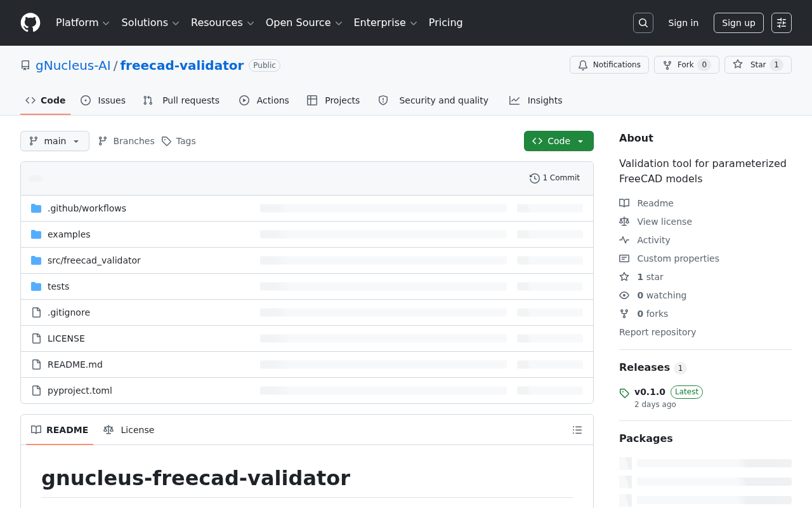The height and width of the screenshot is (508, 812).
Task: Click the .github/workflows folder icon
Action: point(36,208)
